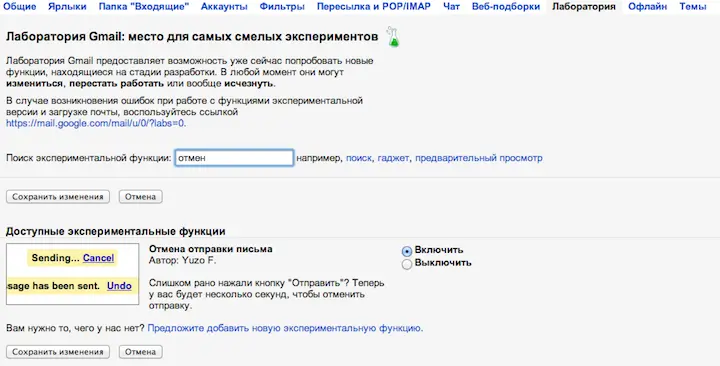Image resolution: width=720 pixels, height=366 pixels.
Task: Open the Общие settings tab
Action: point(19,6)
